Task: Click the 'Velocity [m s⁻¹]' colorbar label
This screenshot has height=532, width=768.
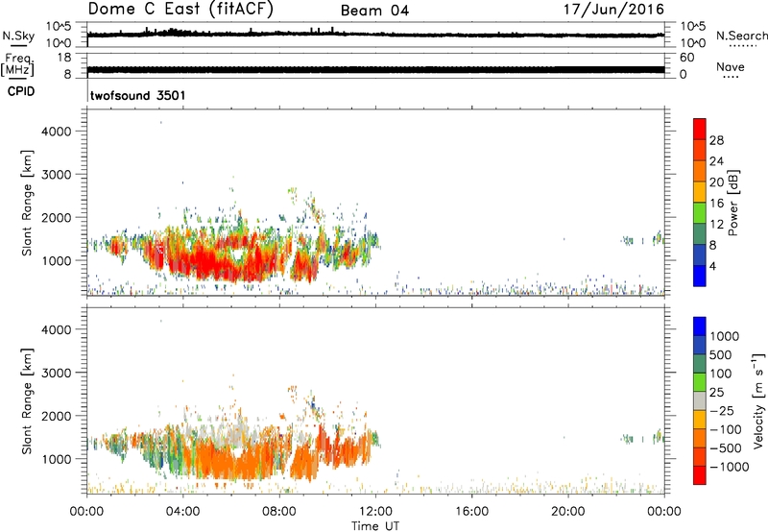Action: click(x=758, y=400)
